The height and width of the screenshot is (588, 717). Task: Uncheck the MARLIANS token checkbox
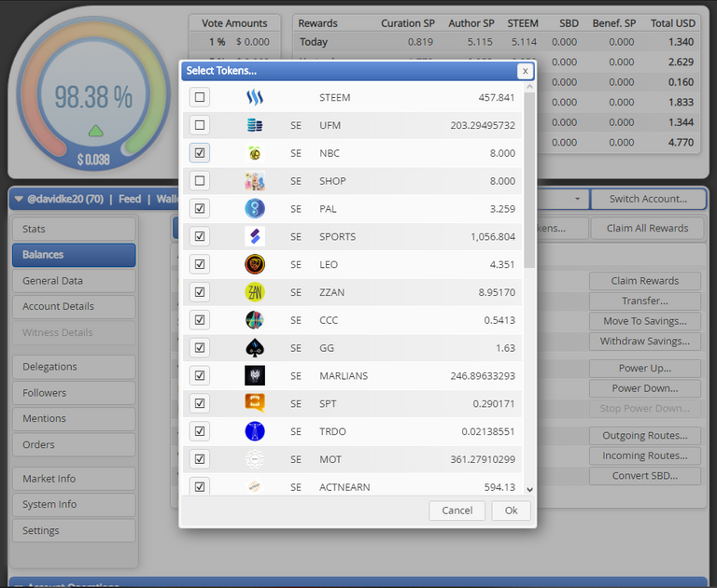pos(200,375)
